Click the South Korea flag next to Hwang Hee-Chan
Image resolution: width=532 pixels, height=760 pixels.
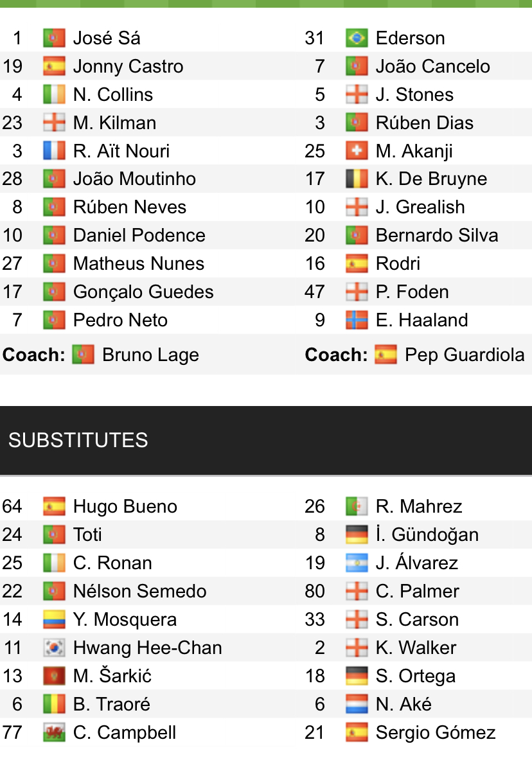[54, 648]
